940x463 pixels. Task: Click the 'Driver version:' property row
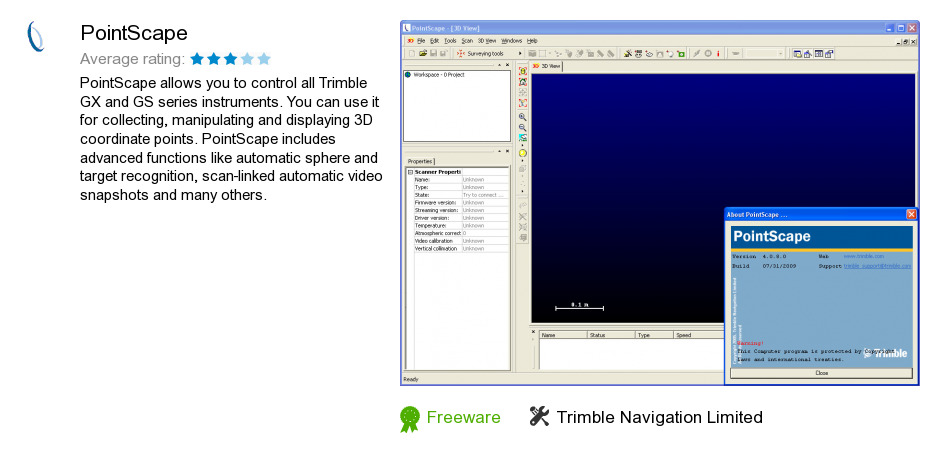[461, 218]
